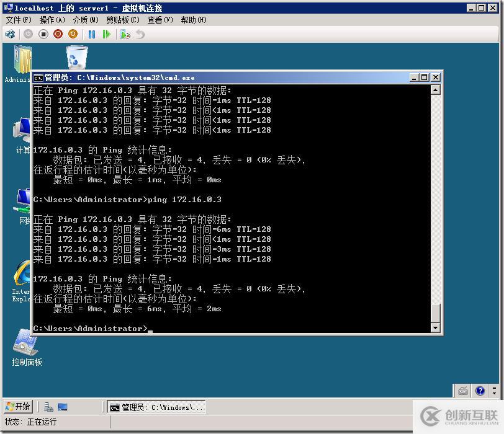This screenshot has width=504, height=434.
Task: Expand the language bar options arrow
Action: tap(494, 393)
